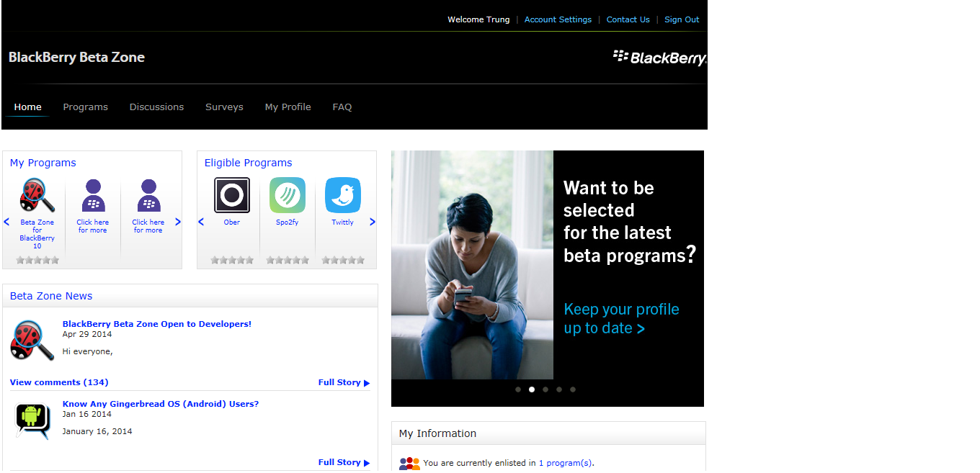The width and height of the screenshot is (980, 473).
Task: Switch to the fourth banner slide dot
Action: point(559,389)
